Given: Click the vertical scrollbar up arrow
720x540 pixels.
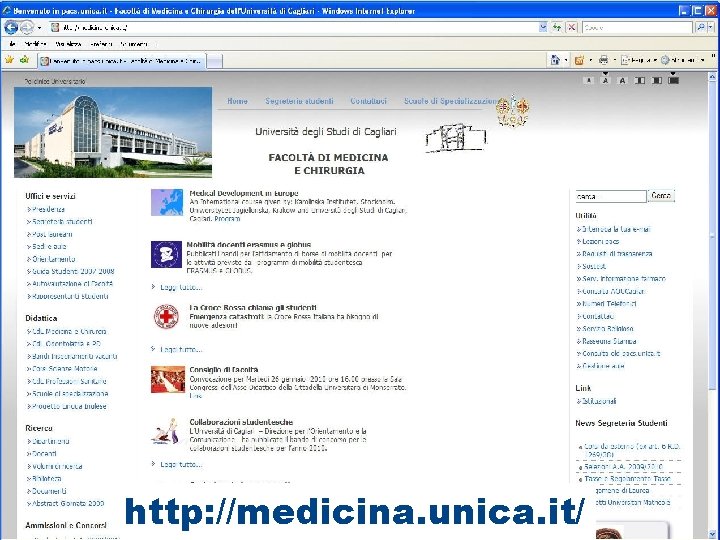Looking at the screenshot, I should 713,77.
